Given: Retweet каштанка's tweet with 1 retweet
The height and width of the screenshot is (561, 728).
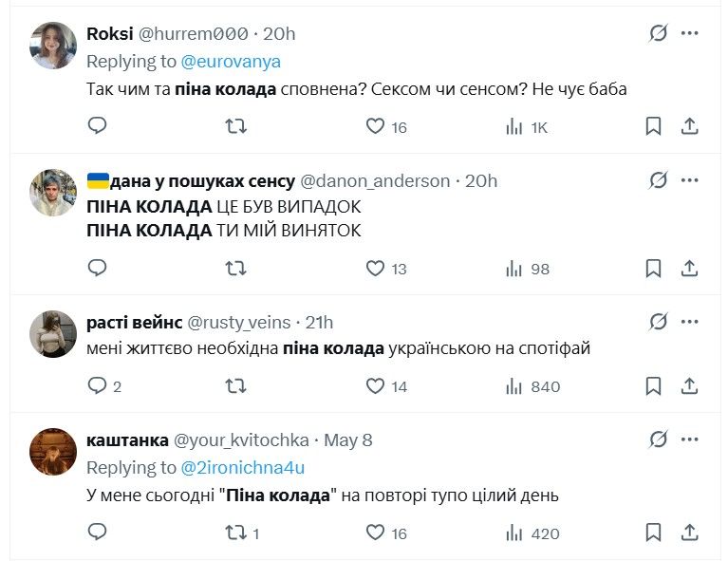Looking at the screenshot, I should click(x=235, y=533).
